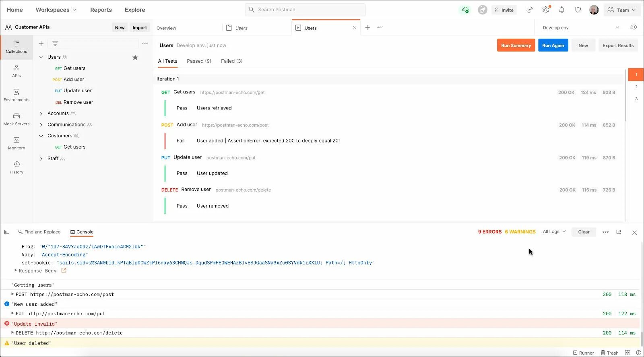Open the Runner from status bar
This screenshot has width=644, height=357.
click(584, 353)
